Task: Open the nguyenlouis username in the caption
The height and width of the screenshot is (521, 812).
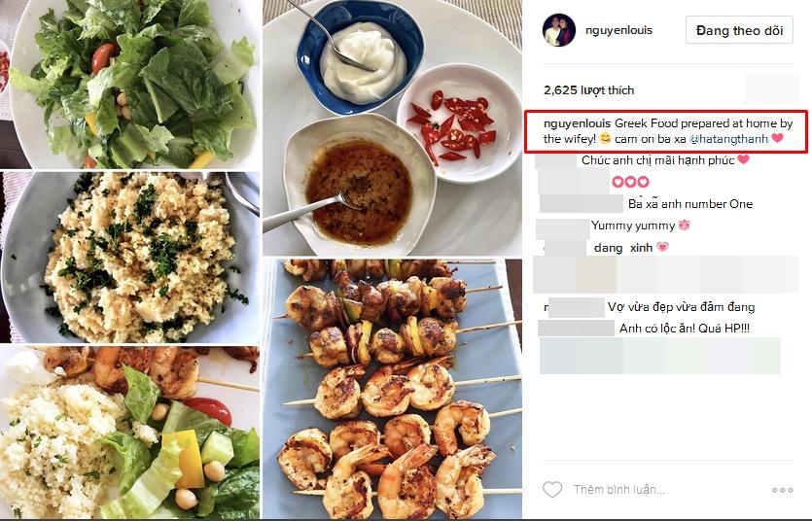Action: (578, 123)
